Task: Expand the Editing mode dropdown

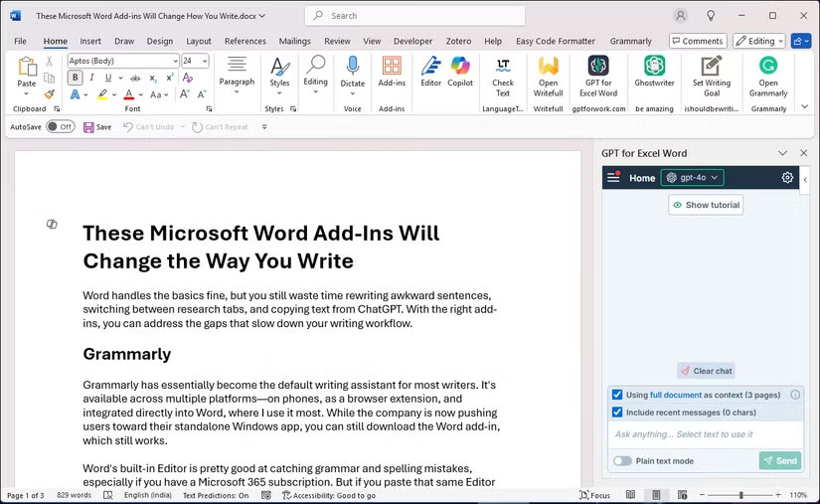Action: 759,41
